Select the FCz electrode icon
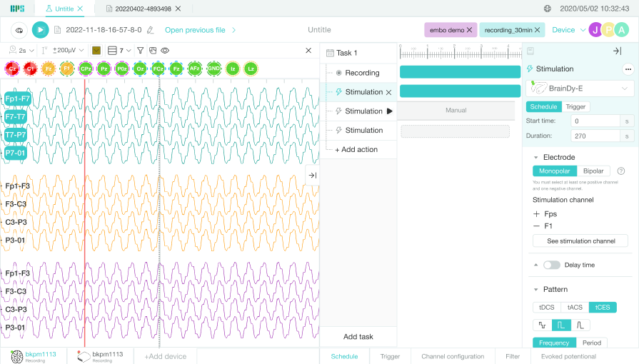The image size is (639, 364). [158, 69]
